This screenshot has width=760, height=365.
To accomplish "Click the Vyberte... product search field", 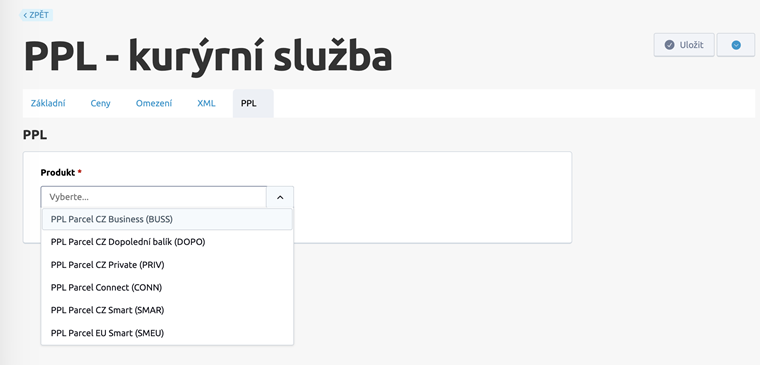I will point(154,197).
